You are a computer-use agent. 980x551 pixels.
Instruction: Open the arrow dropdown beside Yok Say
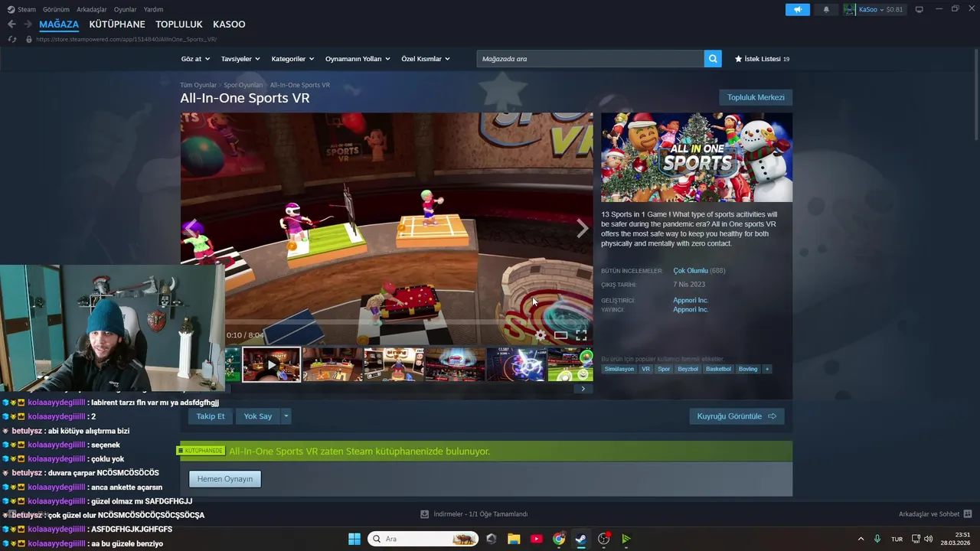[286, 416]
